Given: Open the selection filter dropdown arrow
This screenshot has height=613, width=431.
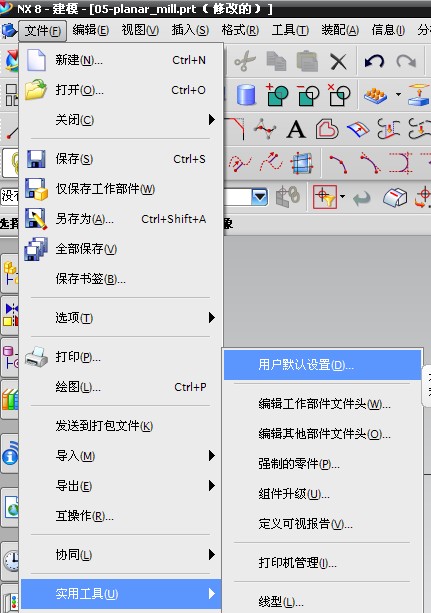Looking at the screenshot, I should click(259, 197).
